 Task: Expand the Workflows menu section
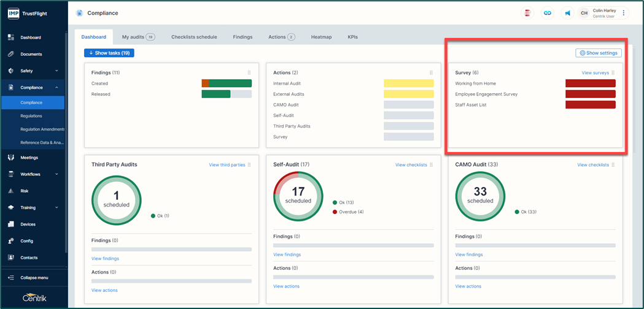(56, 174)
